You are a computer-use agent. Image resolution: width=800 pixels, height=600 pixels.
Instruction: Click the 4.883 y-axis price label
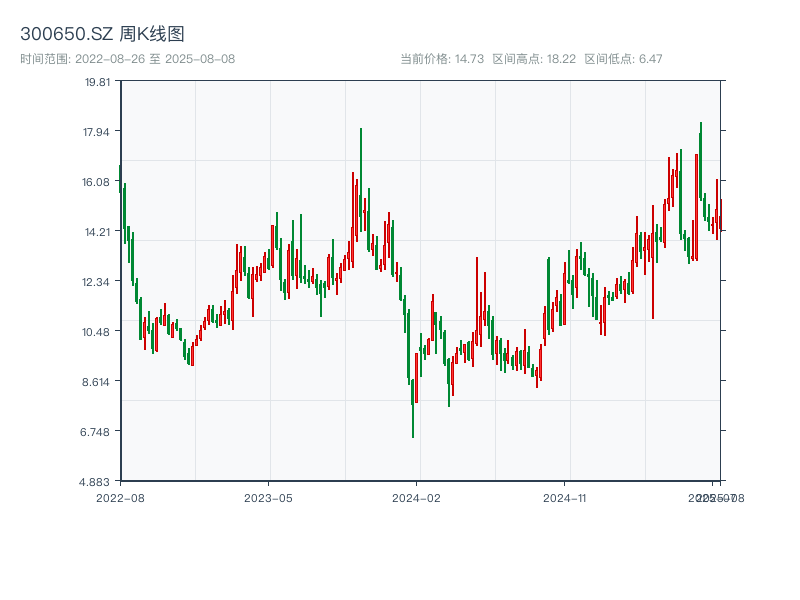98,482
